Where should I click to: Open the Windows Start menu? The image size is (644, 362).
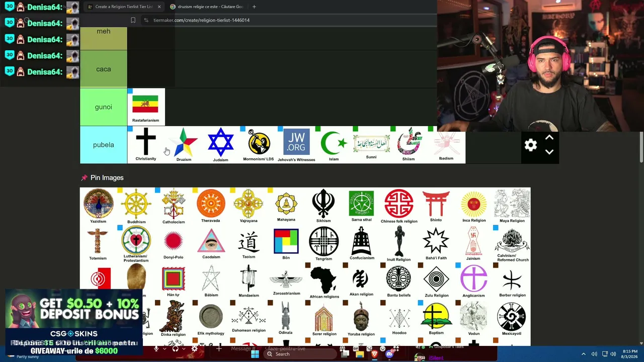[255, 354]
